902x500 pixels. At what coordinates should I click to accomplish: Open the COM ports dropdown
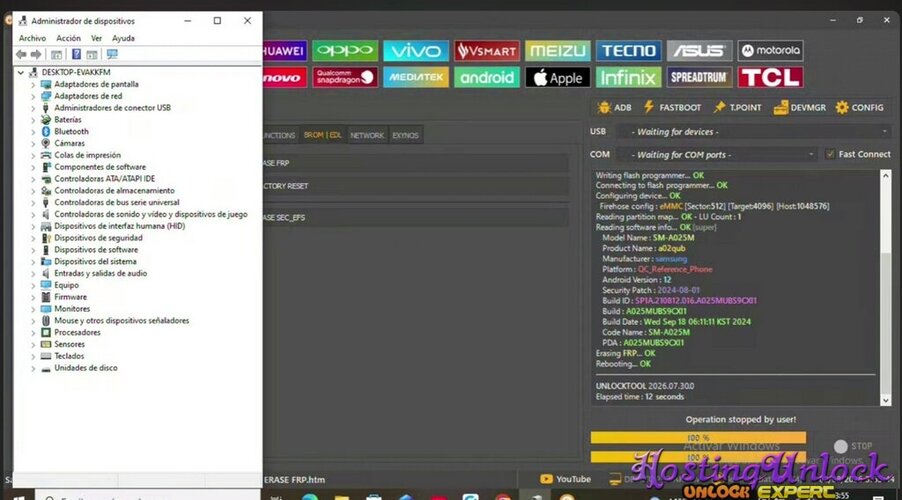click(717, 155)
